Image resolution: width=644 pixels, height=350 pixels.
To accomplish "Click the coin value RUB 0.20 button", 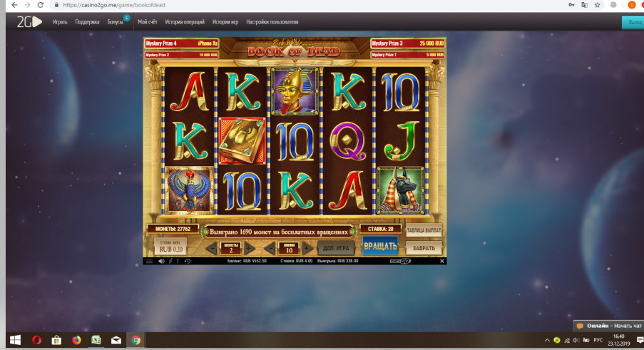I will coord(170,247).
